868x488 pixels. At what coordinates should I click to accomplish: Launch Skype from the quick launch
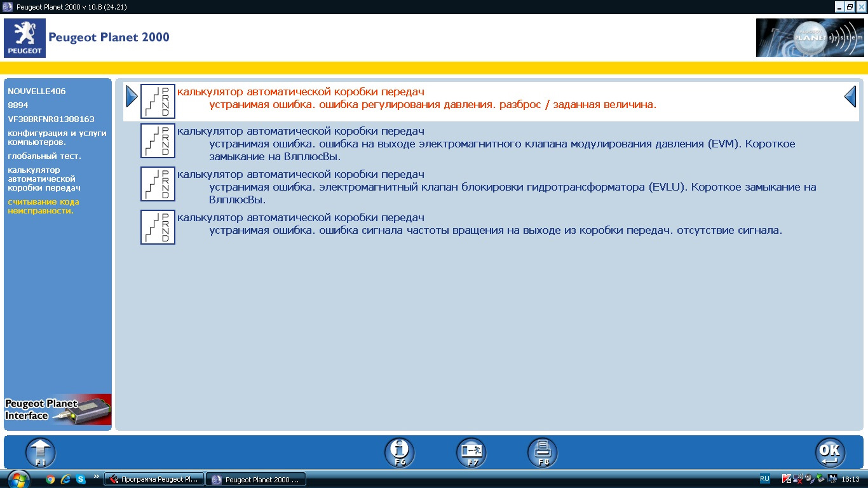click(81, 480)
